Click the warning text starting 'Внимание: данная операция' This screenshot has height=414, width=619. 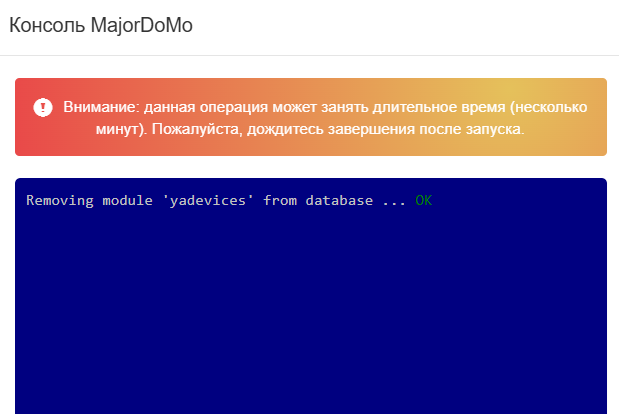(325, 118)
